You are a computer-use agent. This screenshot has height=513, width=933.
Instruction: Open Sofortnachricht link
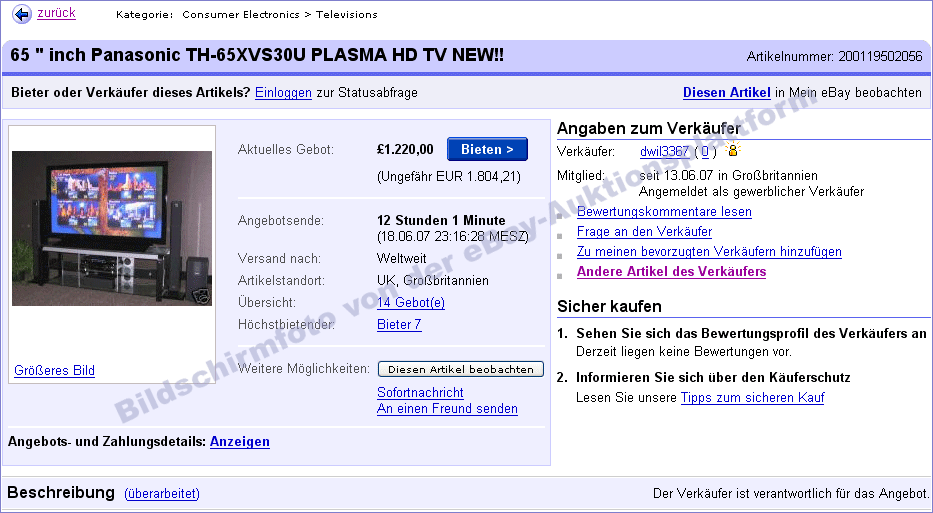click(x=420, y=393)
